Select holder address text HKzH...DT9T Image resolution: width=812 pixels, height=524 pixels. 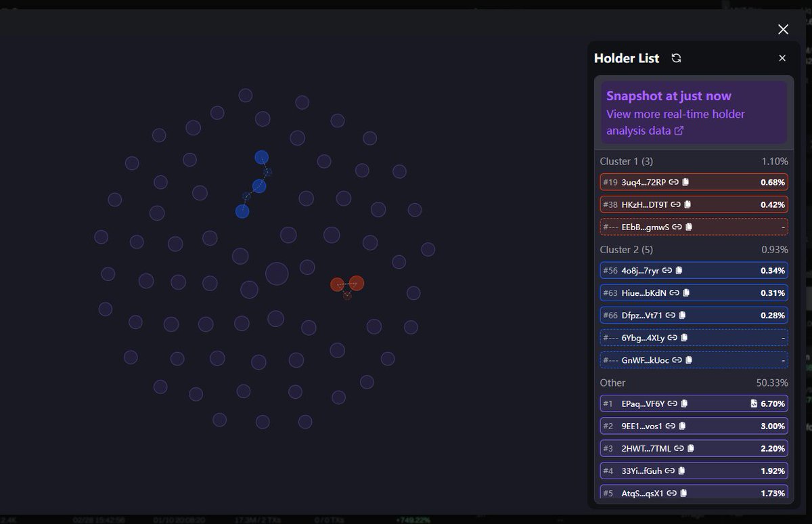click(645, 204)
